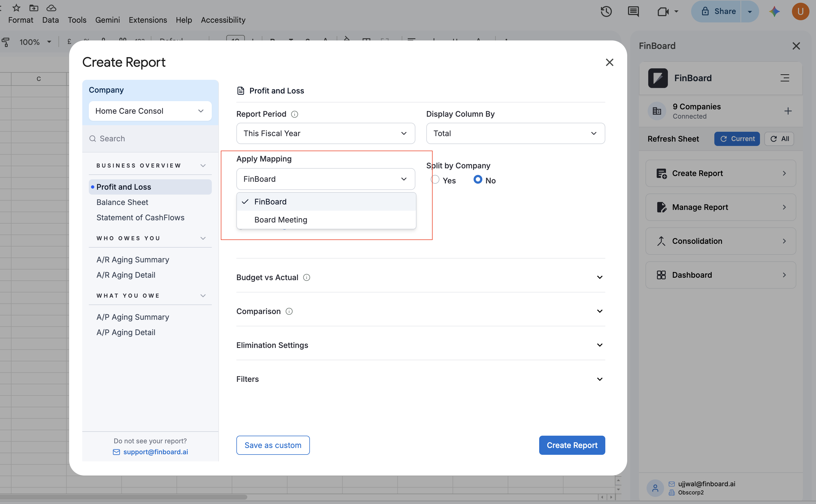Open Consolidation in side panel
This screenshot has height=504, width=816.
[x=720, y=241]
